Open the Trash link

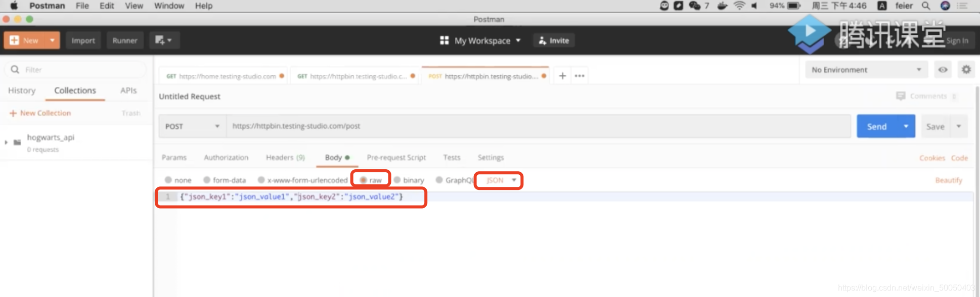(x=131, y=113)
